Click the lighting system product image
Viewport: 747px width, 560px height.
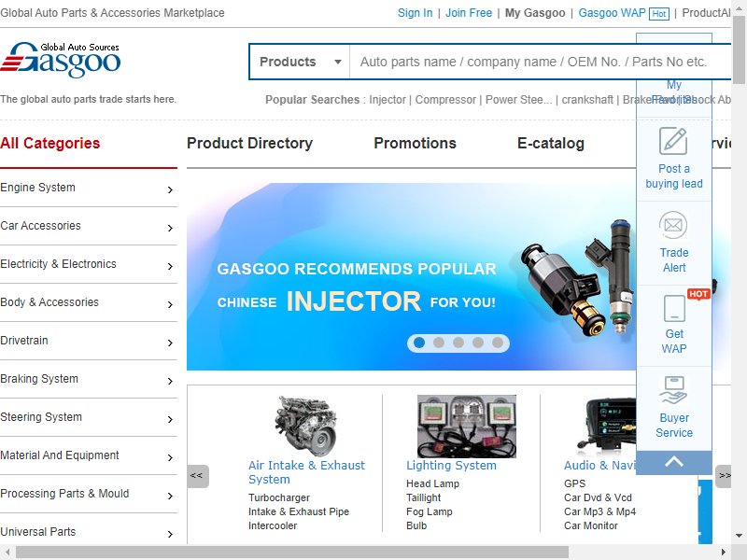tap(466, 427)
